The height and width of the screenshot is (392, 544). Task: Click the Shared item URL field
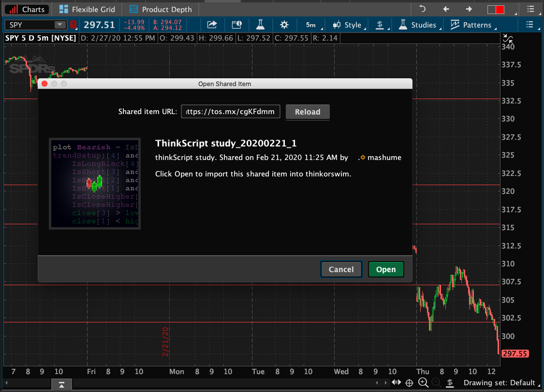click(230, 112)
